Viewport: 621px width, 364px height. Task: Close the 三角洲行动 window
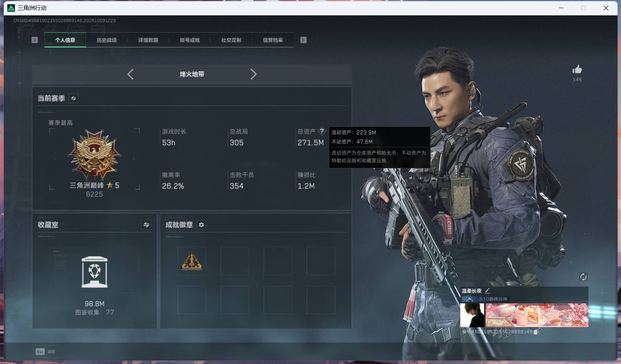[x=606, y=8]
